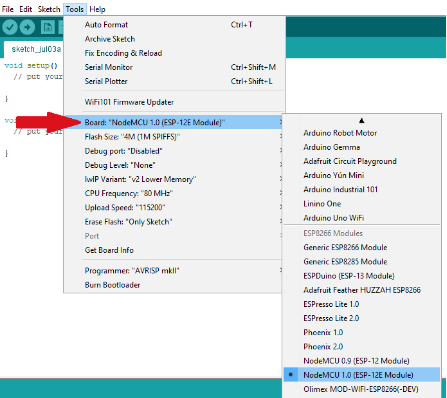Click the Upload arrow icon

[x=27, y=27]
